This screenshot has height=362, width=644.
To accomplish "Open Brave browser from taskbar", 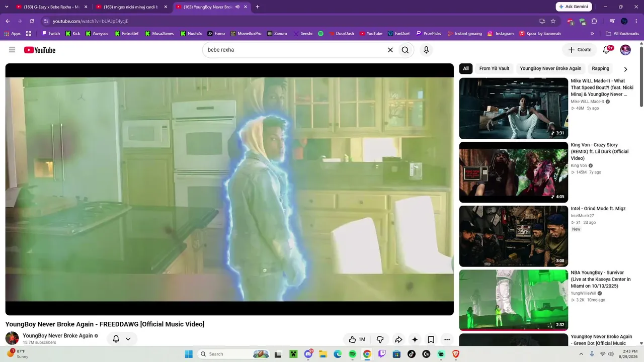I will pos(456,354).
